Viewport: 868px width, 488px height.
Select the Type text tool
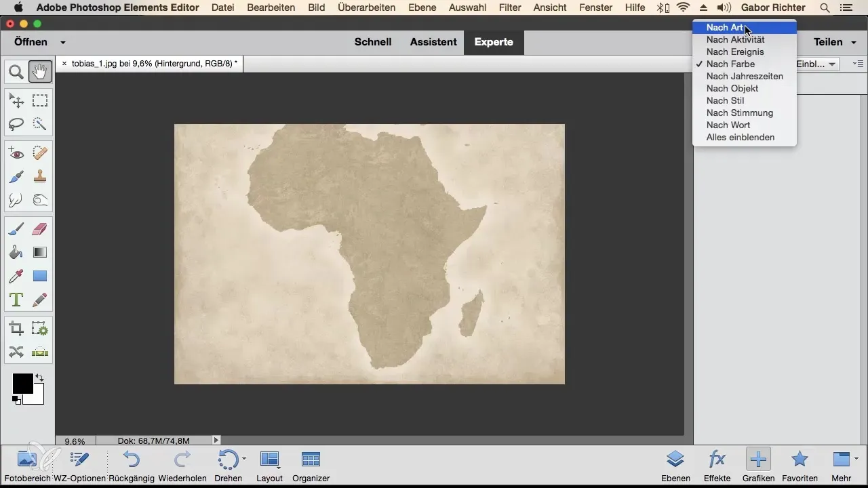pos(16,299)
